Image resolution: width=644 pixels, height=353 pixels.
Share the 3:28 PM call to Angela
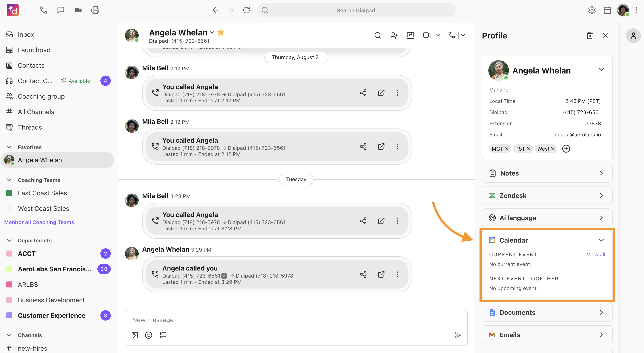[x=363, y=221]
